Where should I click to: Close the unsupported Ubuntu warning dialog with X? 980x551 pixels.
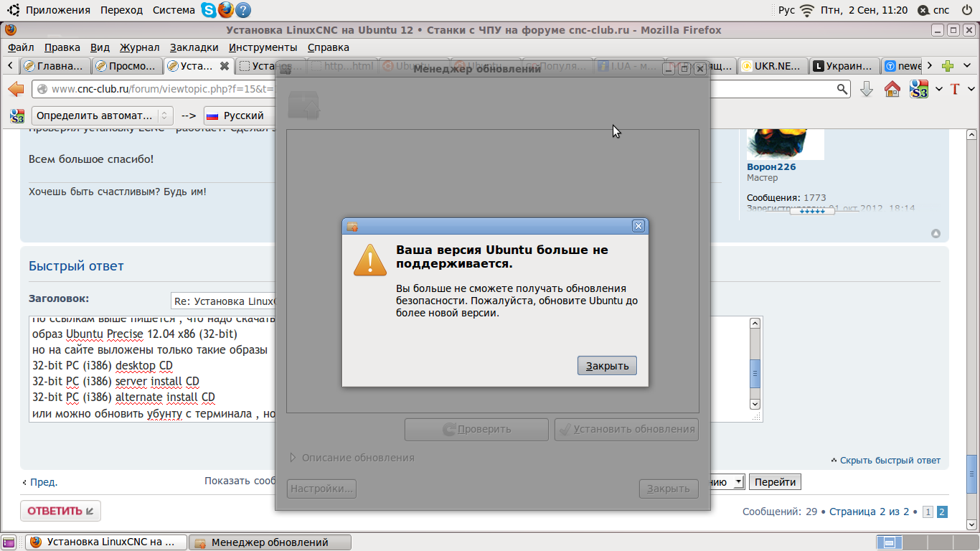[x=638, y=226]
